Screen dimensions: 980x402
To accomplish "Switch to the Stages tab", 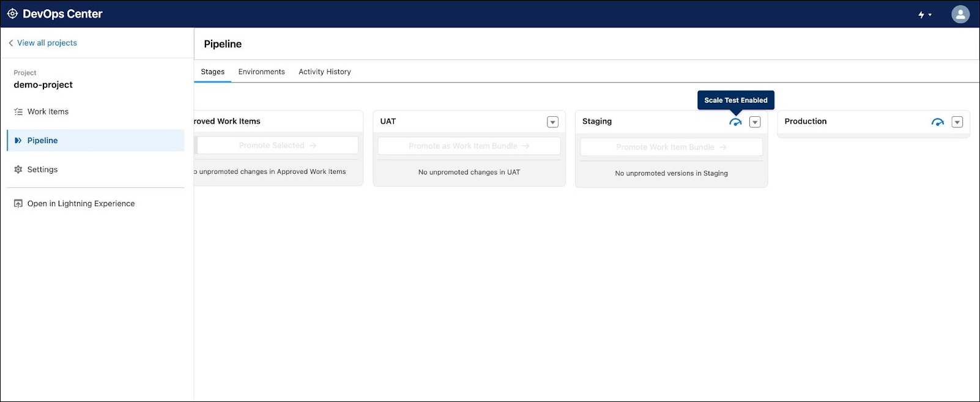I will click(x=213, y=72).
